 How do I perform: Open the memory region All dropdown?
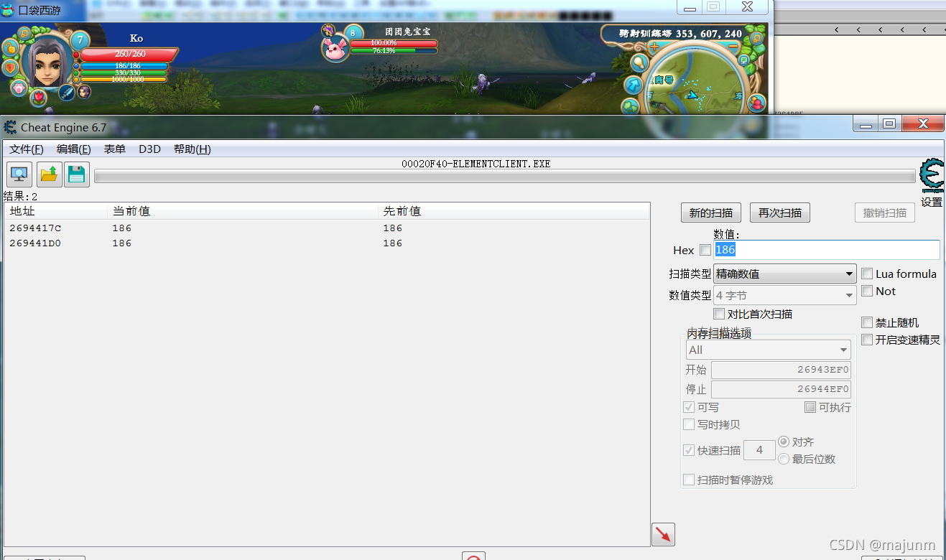(768, 350)
